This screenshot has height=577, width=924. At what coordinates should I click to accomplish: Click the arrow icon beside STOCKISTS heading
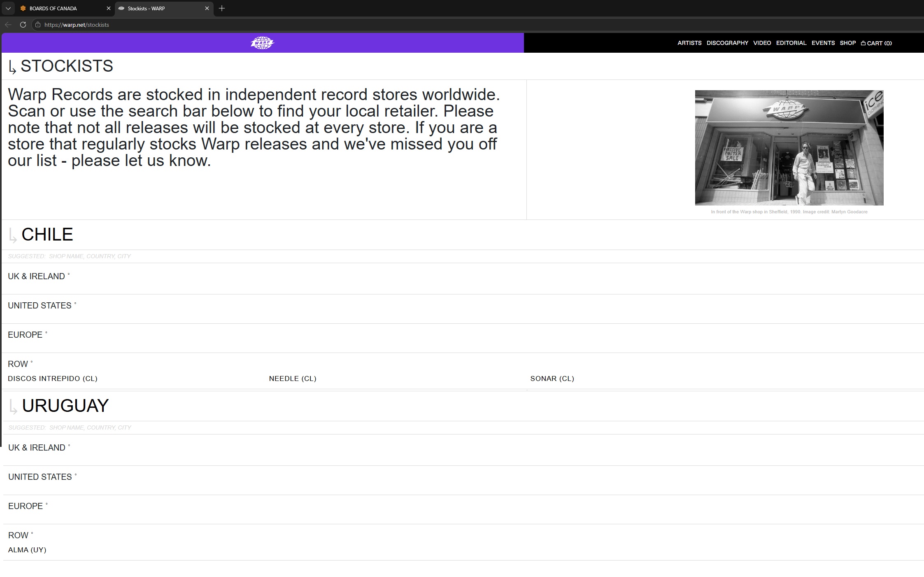pos(12,67)
